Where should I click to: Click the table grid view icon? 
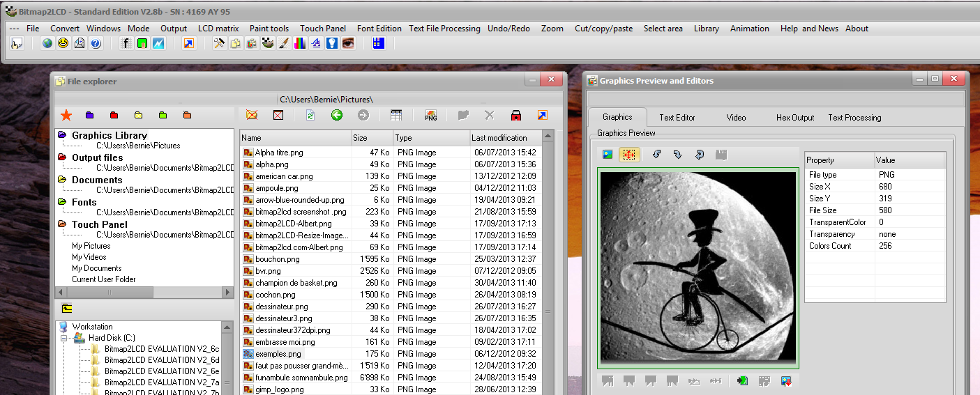(396, 115)
